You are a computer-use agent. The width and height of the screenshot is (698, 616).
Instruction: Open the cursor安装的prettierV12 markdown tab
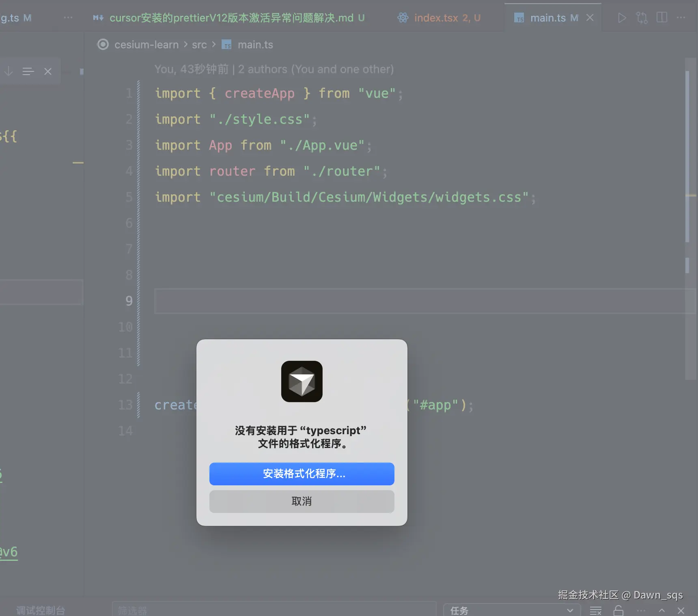(x=229, y=18)
